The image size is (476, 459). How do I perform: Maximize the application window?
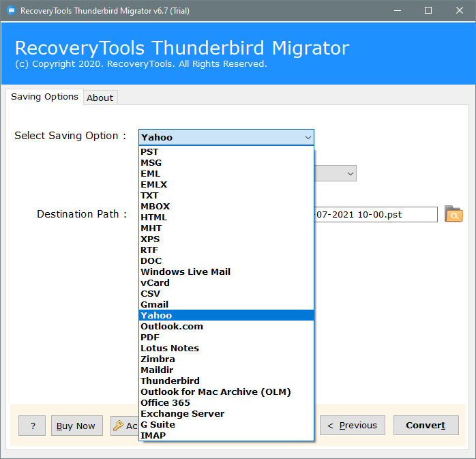428,11
